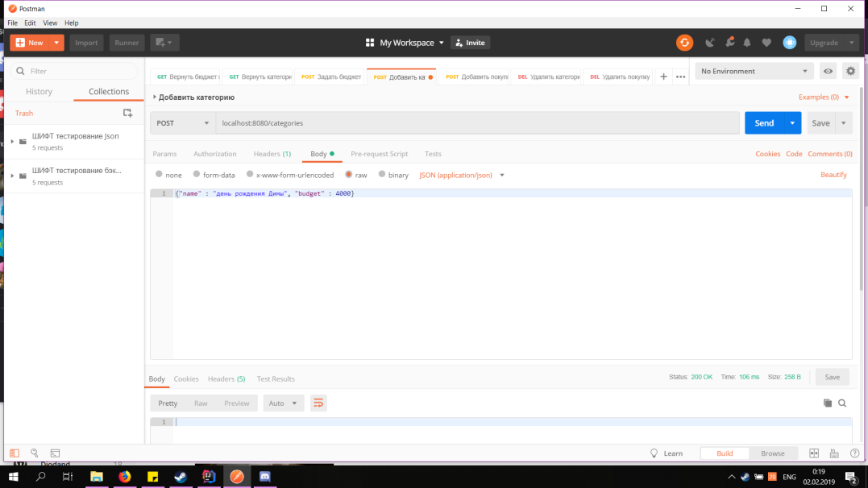Viewport: 868px width, 488px height.
Task: Click the request URL field
Action: (x=478, y=123)
